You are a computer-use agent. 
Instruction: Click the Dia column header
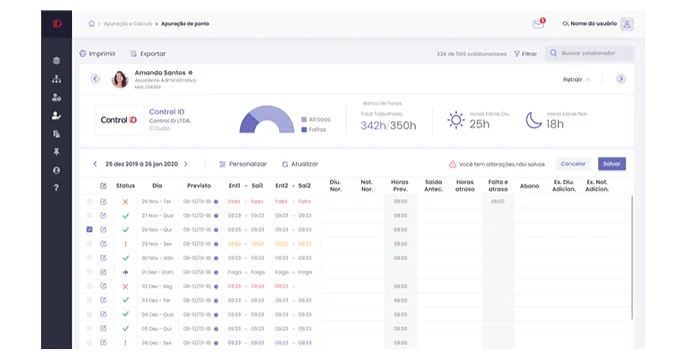[157, 186]
